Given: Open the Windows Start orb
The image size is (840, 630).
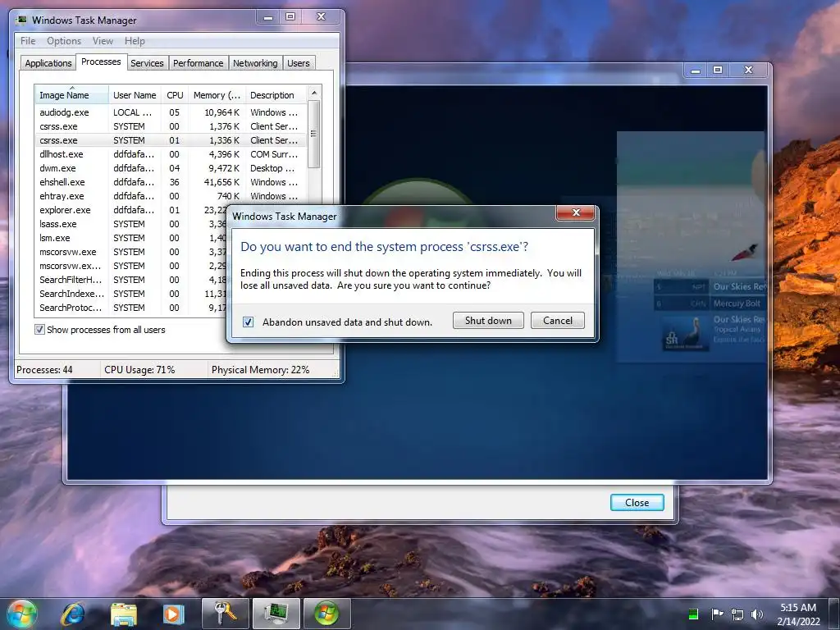Looking at the screenshot, I should tap(22, 614).
